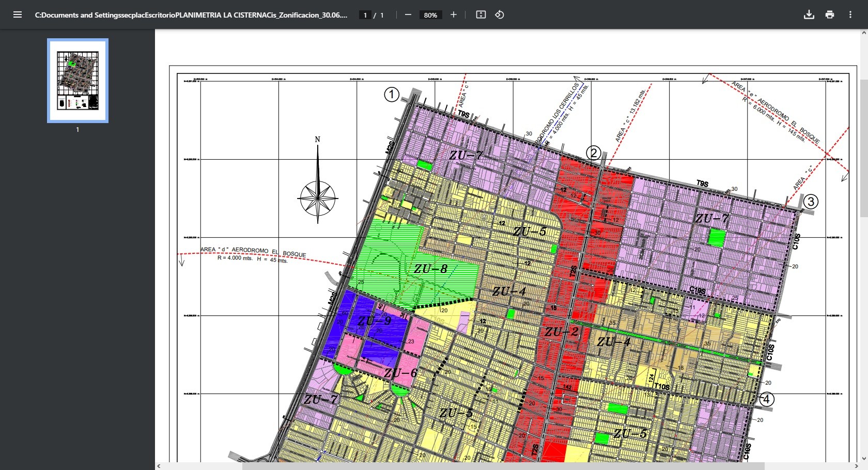Click the circled number 3 marker
Image resolution: width=868 pixels, height=470 pixels.
point(811,202)
